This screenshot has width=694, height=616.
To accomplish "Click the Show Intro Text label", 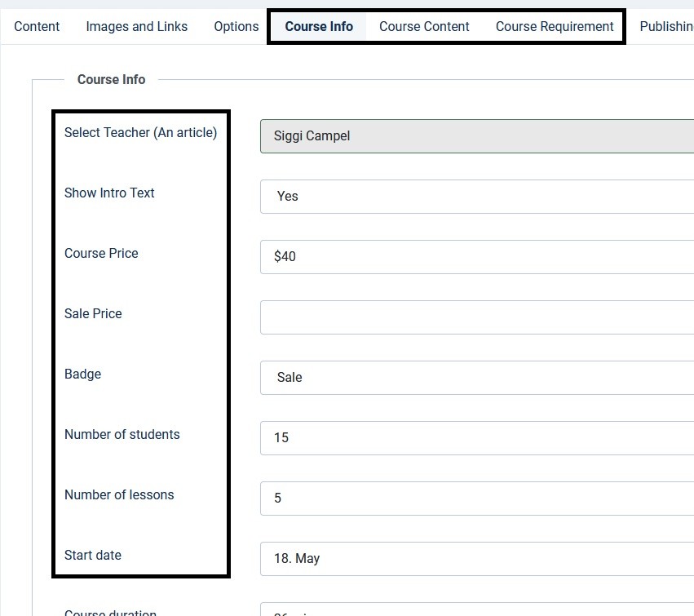I will 109,193.
